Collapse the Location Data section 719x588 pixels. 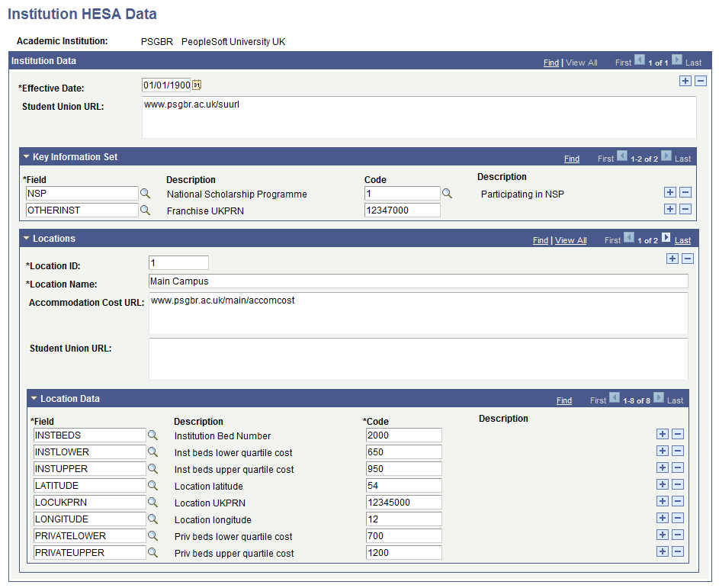pos(34,398)
